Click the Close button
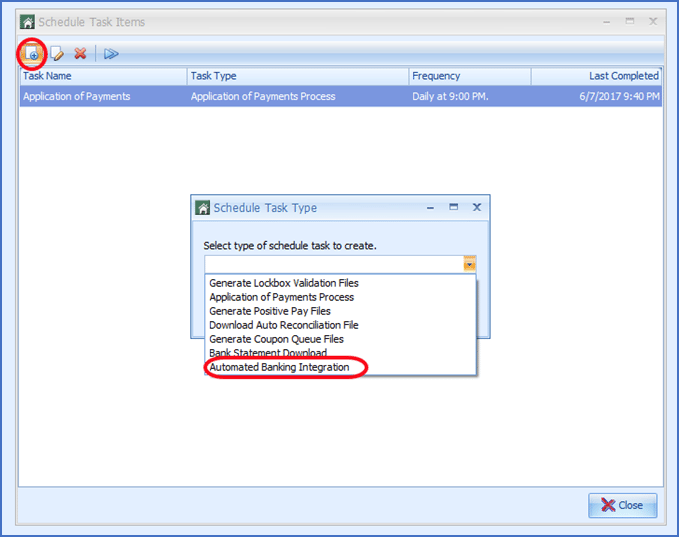Screen dimensions: 679x537 coord(622,505)
